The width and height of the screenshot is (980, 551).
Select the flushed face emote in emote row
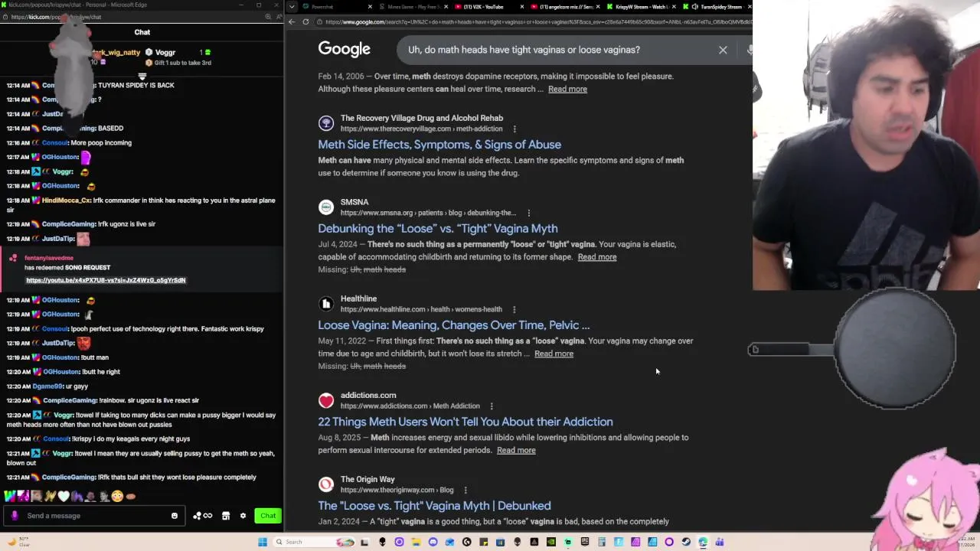pyautogui.click(x=116, y=497)
